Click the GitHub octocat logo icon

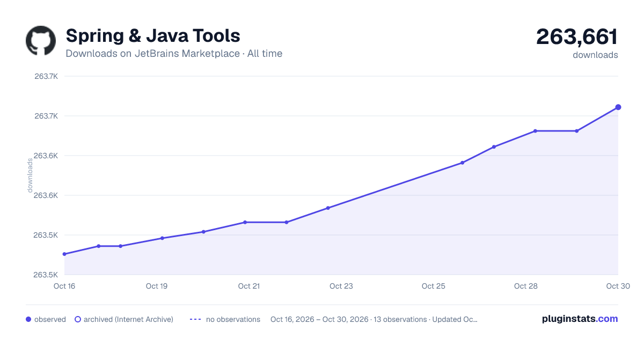(41, 41)
